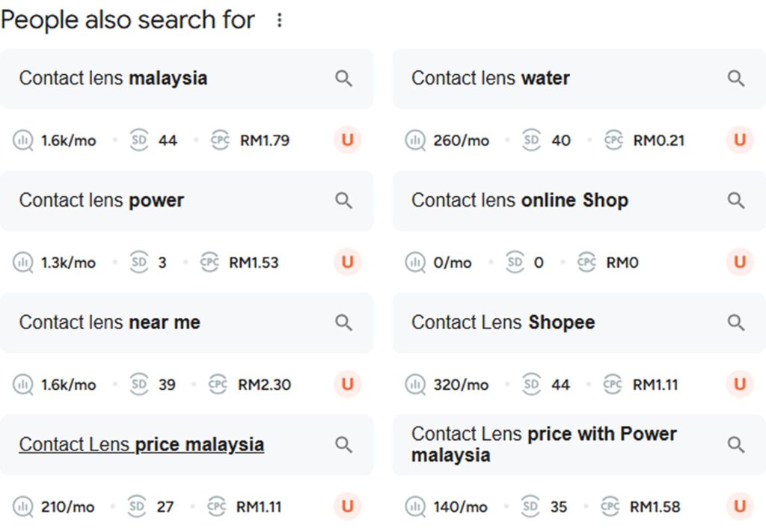Click the orange U icon under Contact lens power

tap(347, 262)
